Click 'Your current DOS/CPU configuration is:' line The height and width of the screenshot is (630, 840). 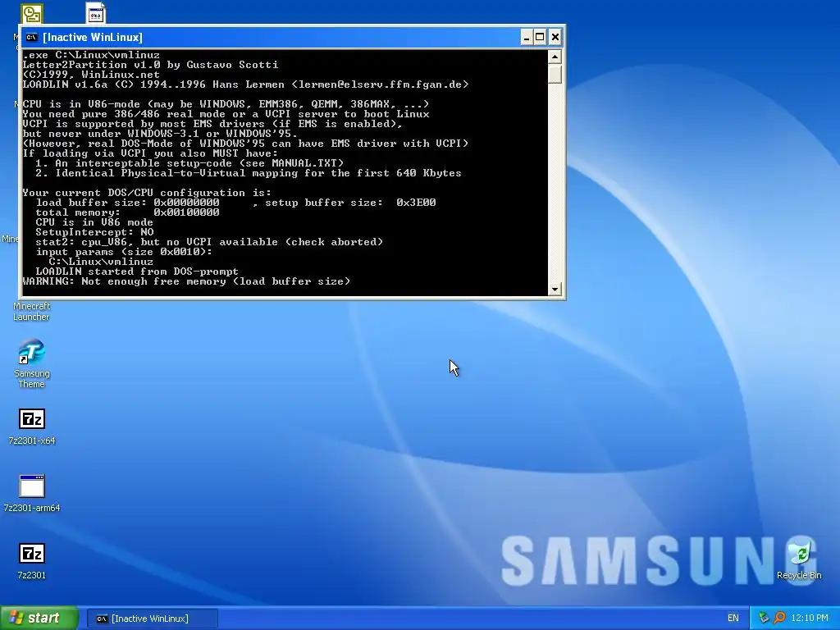[x=148, y=193]
